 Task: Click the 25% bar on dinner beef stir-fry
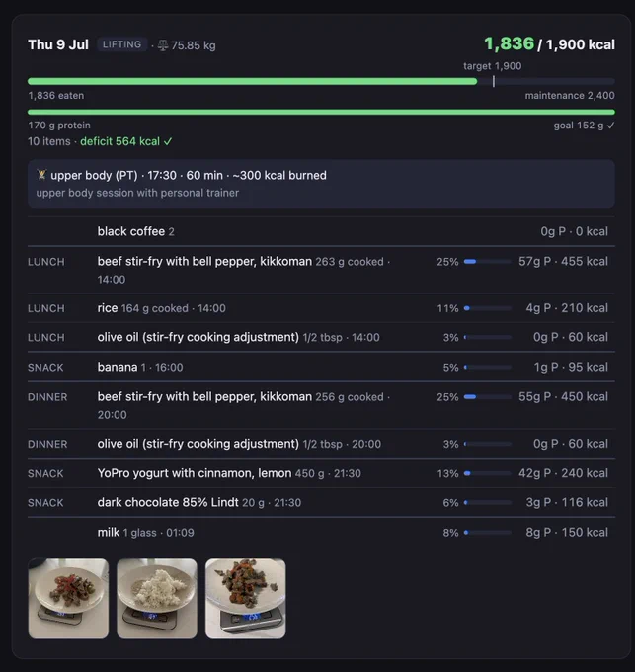click(488, 397)
